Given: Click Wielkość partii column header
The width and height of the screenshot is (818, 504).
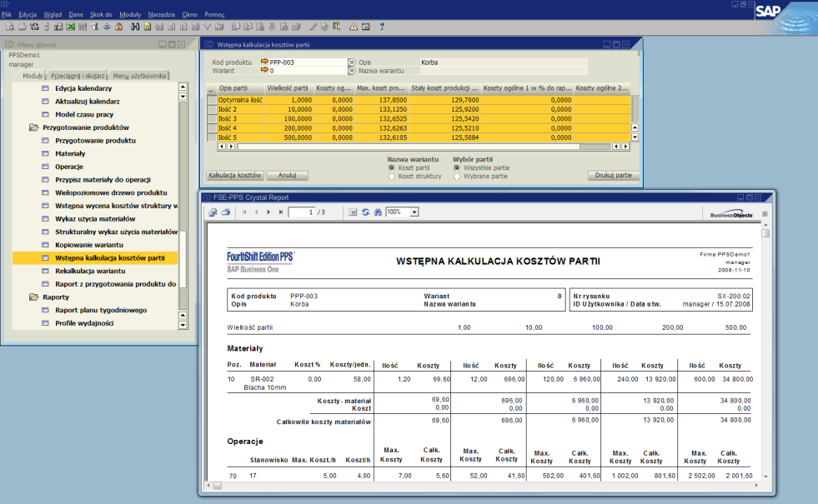Looking at the screenshot, I should coord(288,88).
